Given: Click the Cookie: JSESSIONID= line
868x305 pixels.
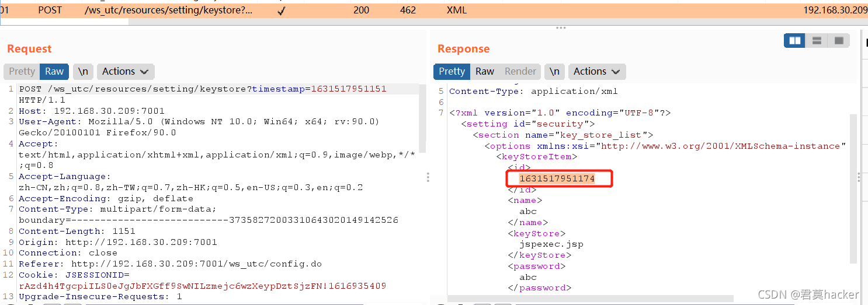Looking at the screenshot, I should click(74, 275).
